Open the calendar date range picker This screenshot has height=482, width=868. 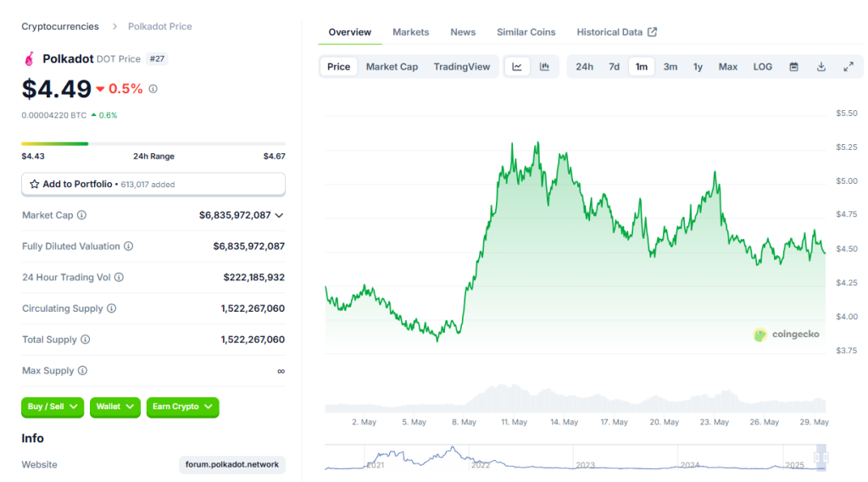(793, 66)
